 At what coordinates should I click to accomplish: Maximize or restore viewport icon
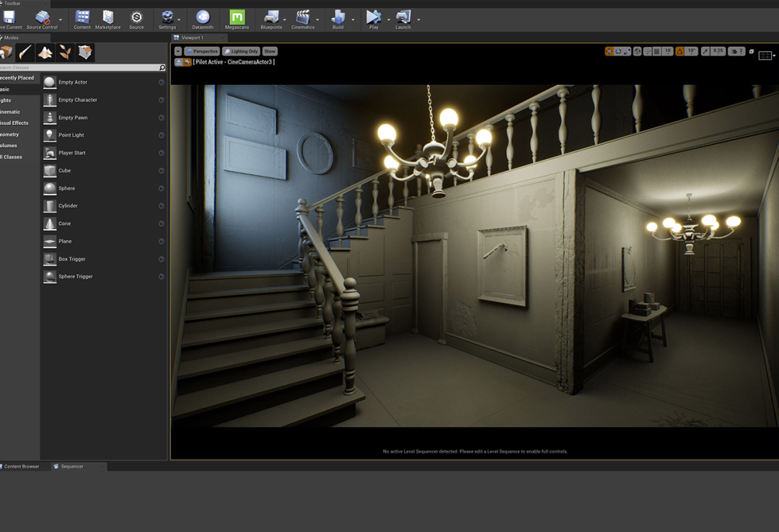(752, 51)
